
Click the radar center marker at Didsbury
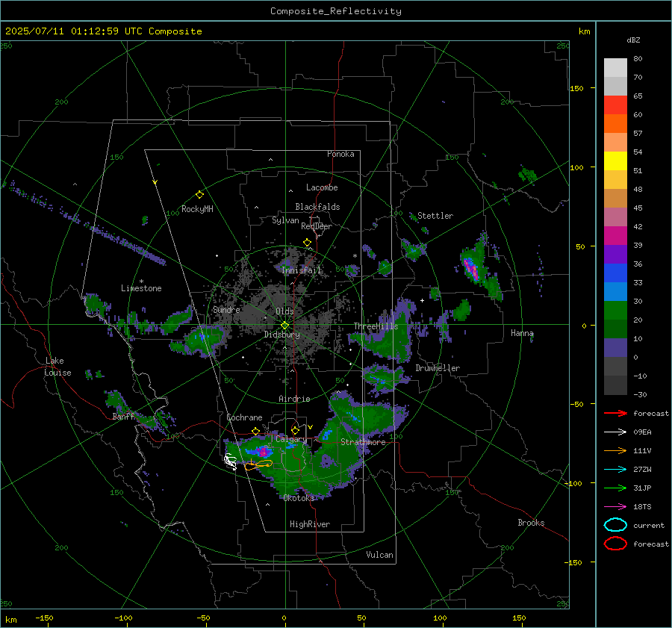pyautogui.click(x=284, y=326)
